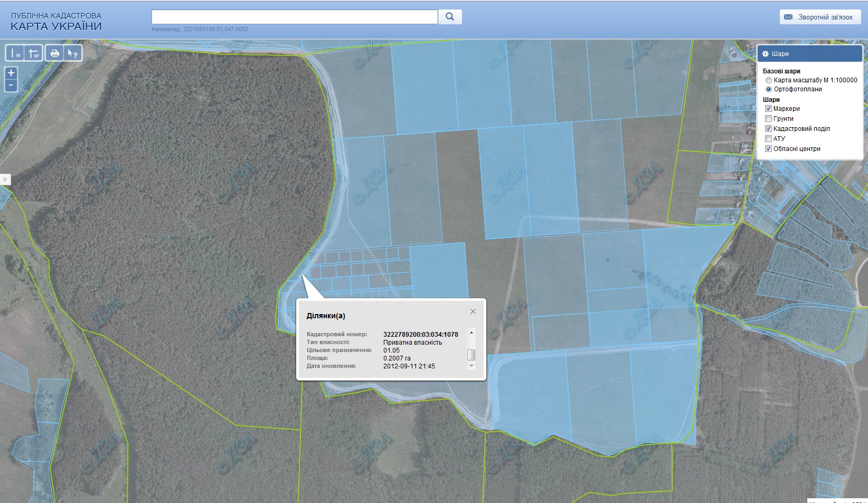Close the Ділянки(а) info popup
The height and width of the screenshot is (503, 868).
(x=473, y=311)
